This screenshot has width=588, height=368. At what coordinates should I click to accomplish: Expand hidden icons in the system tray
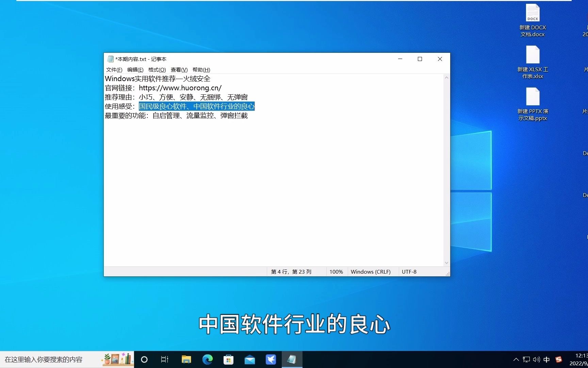[x=516, y=359]
